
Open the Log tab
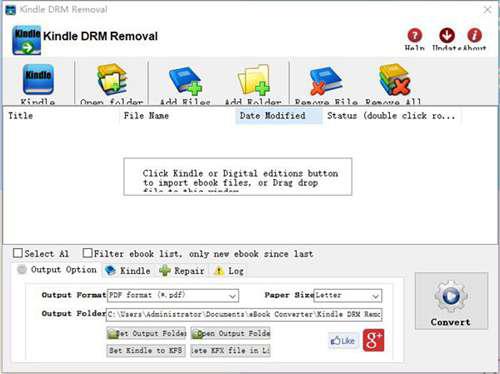point(229,271)
